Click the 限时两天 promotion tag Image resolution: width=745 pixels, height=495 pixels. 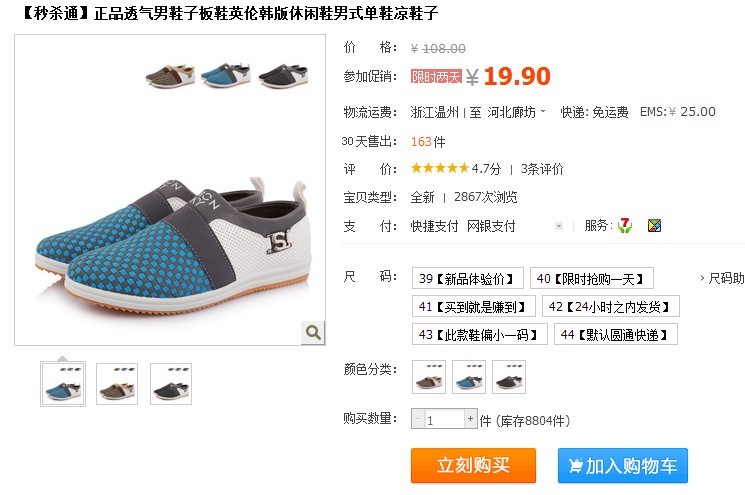436,76
